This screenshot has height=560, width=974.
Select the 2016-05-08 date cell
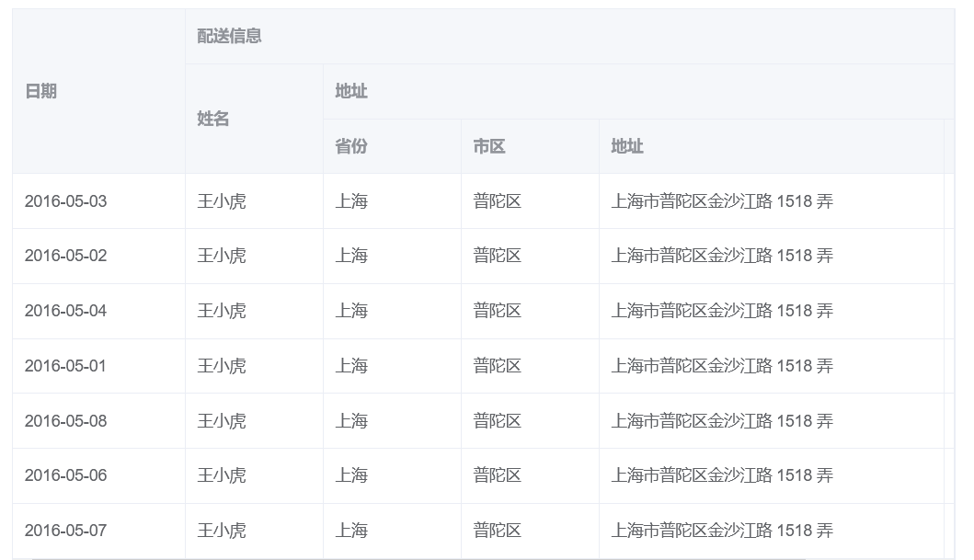coord(65,421)
